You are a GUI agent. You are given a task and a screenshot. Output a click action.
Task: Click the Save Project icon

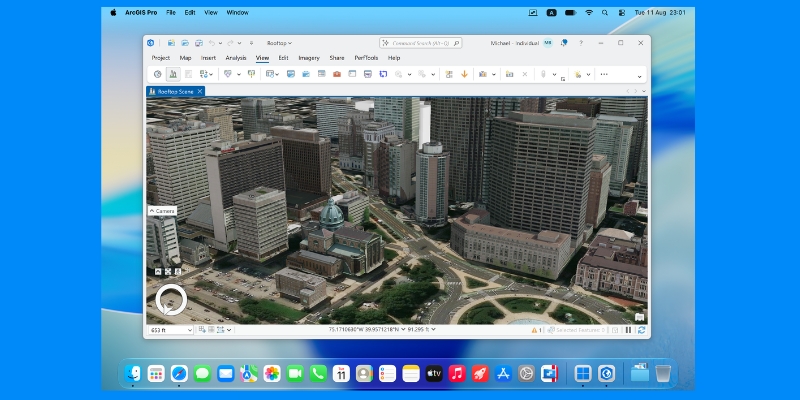point(199,43)
